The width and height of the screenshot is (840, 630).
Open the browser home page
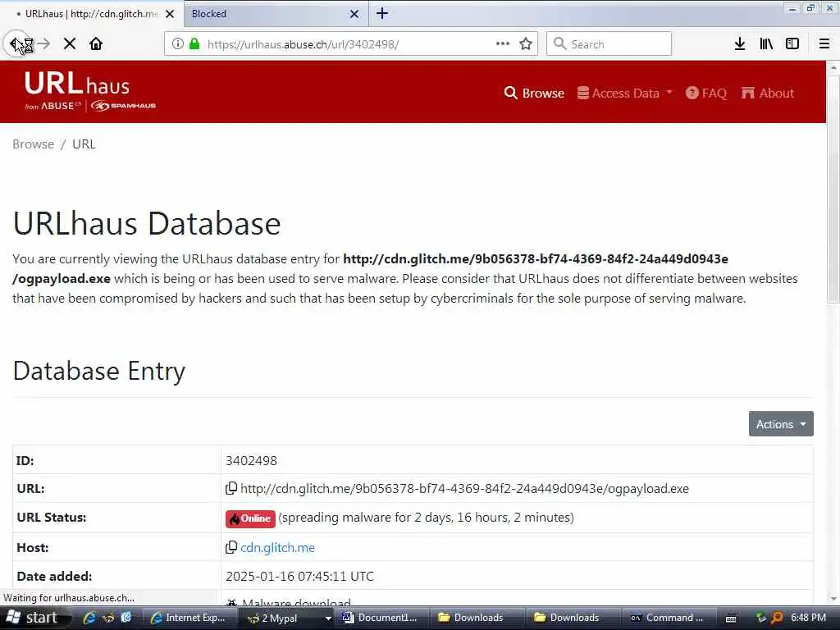pos(96,44)
